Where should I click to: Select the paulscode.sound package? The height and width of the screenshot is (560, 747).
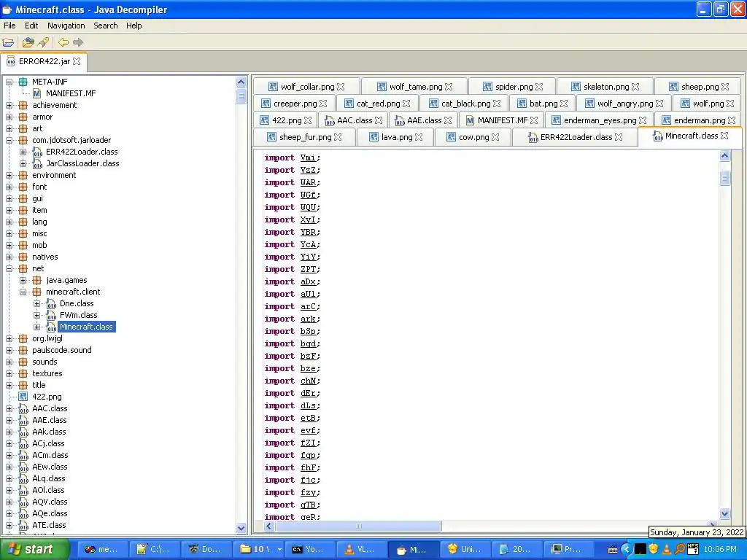point(61,350)
